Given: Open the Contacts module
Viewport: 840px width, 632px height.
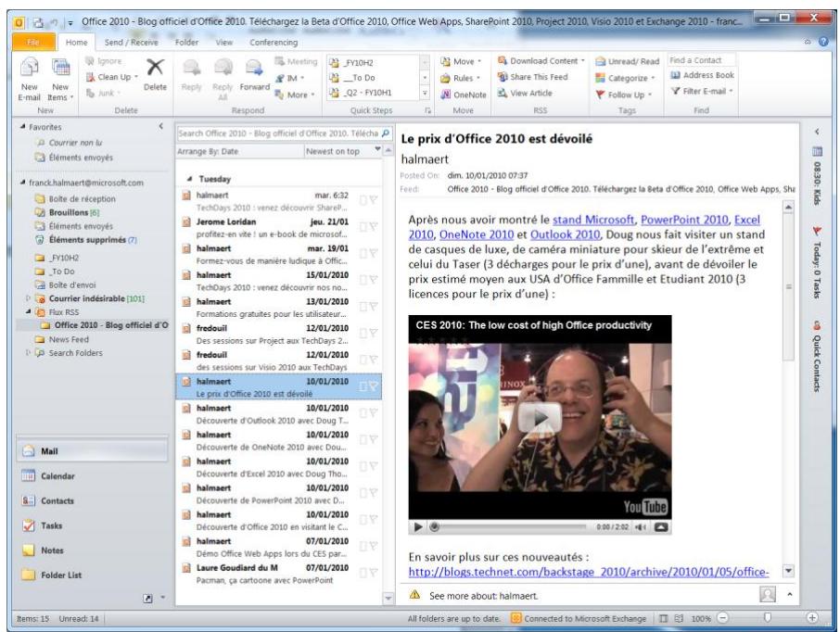Looking at the screenshot, I should coord(92,500).
